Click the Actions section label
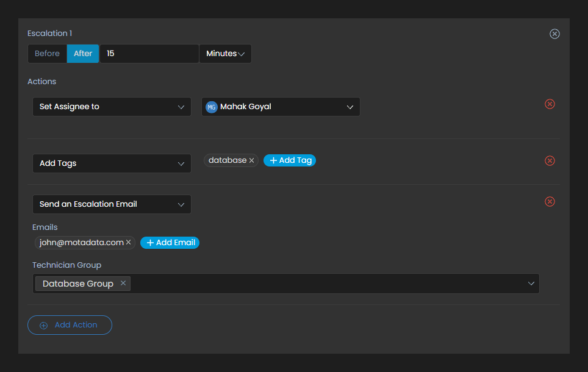Image resolution: width=588 pixels, height=372 pixels. pos(41,81)
